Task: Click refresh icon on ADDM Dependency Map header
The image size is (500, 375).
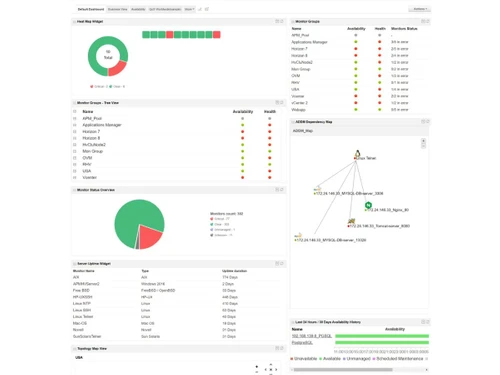Action: (x=428, y=122)
